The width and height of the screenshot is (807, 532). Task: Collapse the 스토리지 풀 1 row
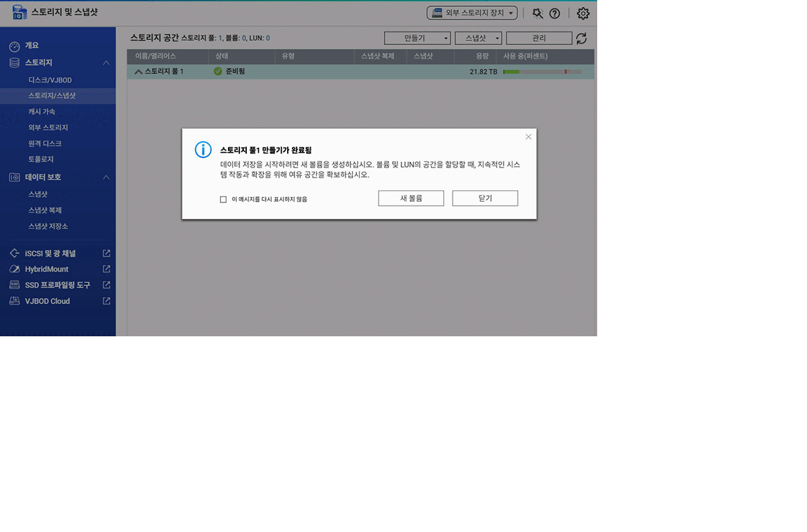[x=139, y=71]
